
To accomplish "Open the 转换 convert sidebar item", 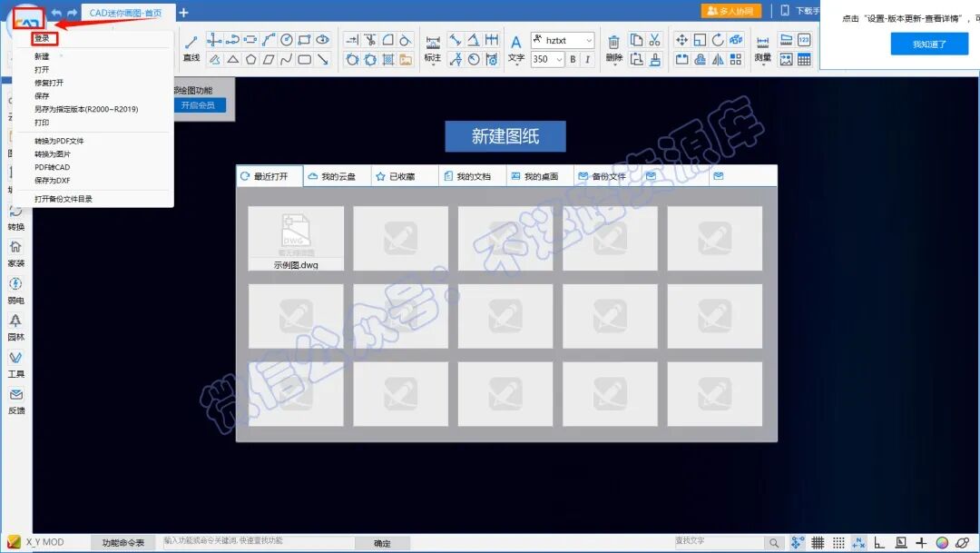I will (x=16, y=218).
